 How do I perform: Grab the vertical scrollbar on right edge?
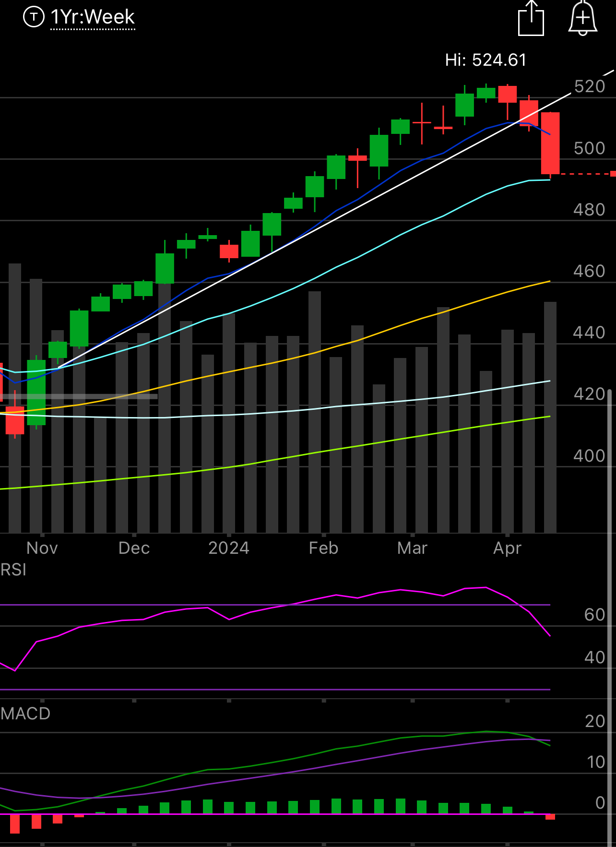(610, 618)
